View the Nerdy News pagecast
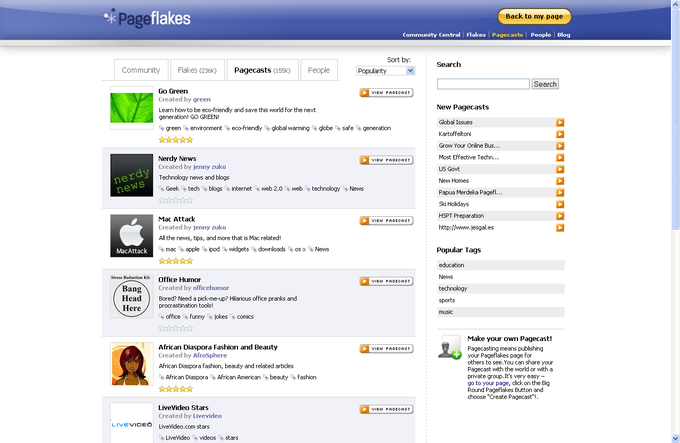This screenshot has width=680, height=443. pos(386,160)
